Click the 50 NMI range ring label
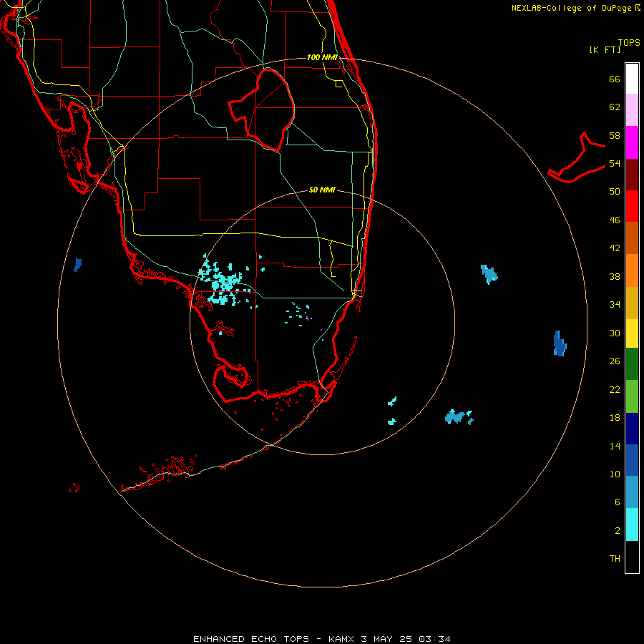 (x=322, y=190)
